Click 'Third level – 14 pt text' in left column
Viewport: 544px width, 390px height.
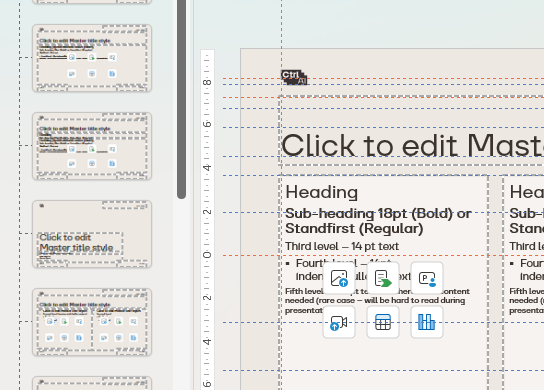coord(342,246)
